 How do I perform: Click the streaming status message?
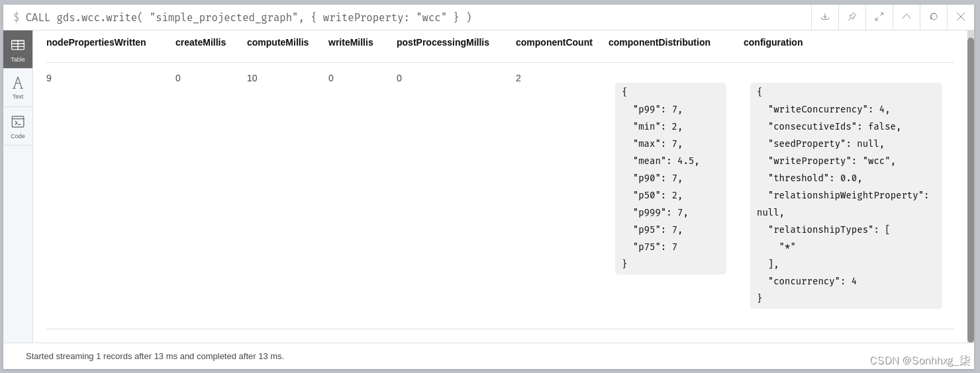coord(155,356)
